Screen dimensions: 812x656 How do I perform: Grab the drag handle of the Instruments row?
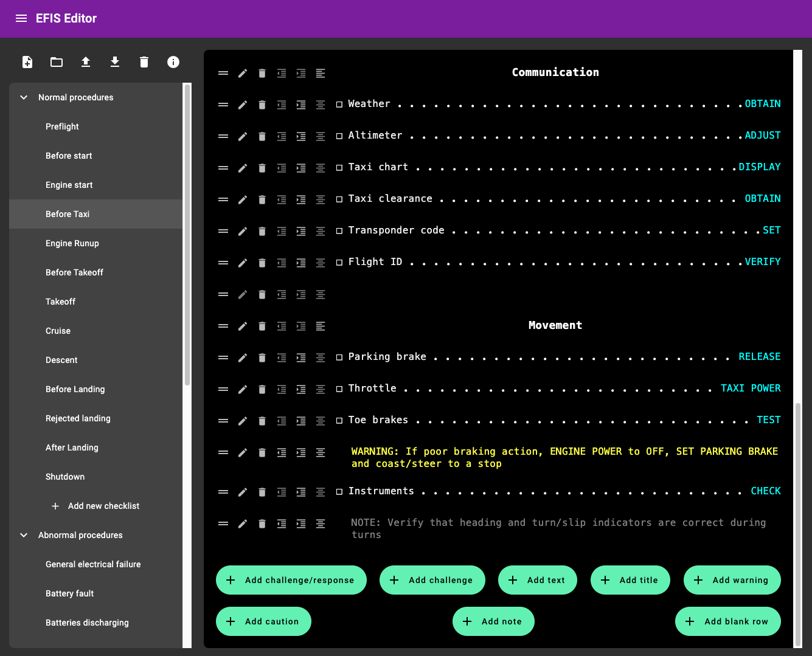223,492
